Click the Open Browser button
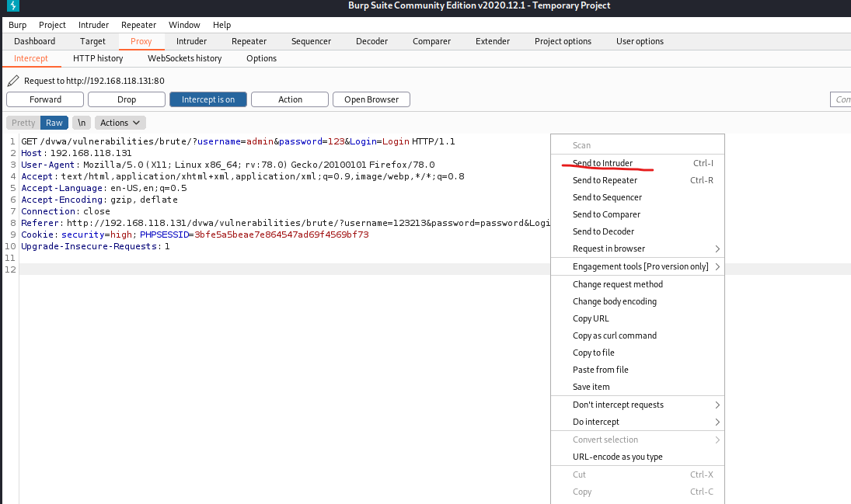 [371, 99]
